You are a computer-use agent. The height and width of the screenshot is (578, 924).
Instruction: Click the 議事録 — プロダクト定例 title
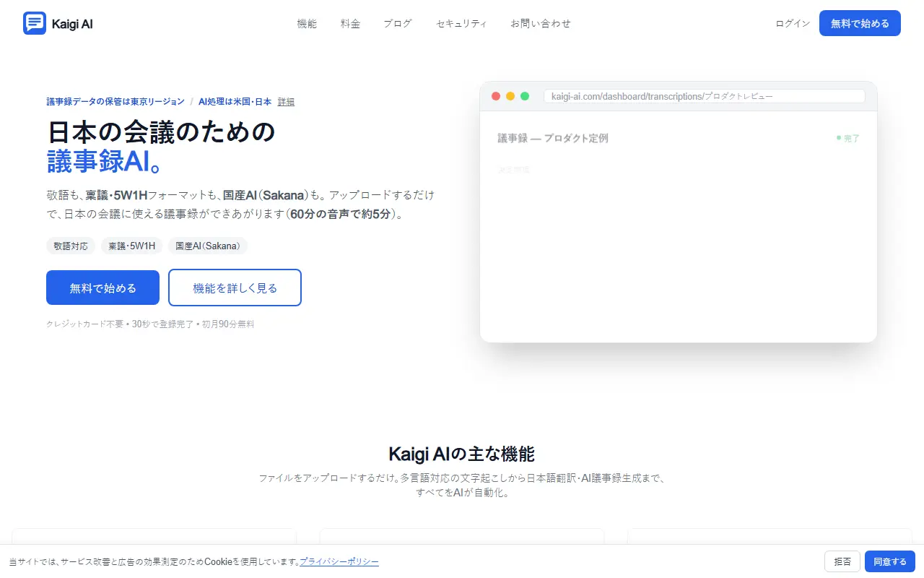point(553,138)
